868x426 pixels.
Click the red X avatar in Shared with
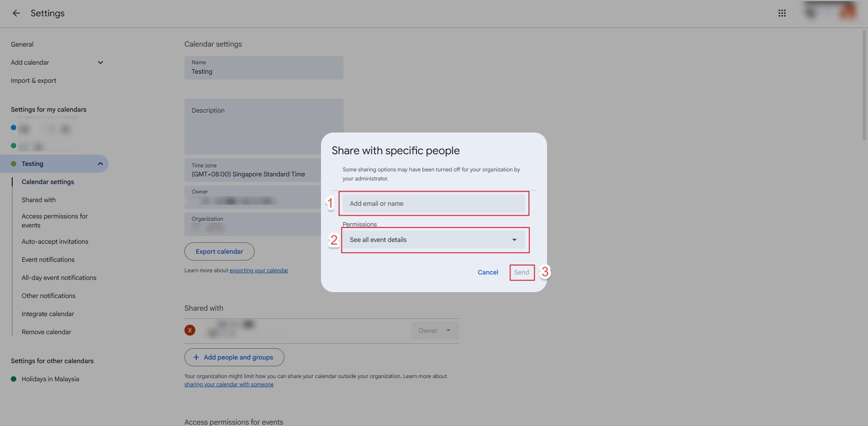(x=190, y=331)
